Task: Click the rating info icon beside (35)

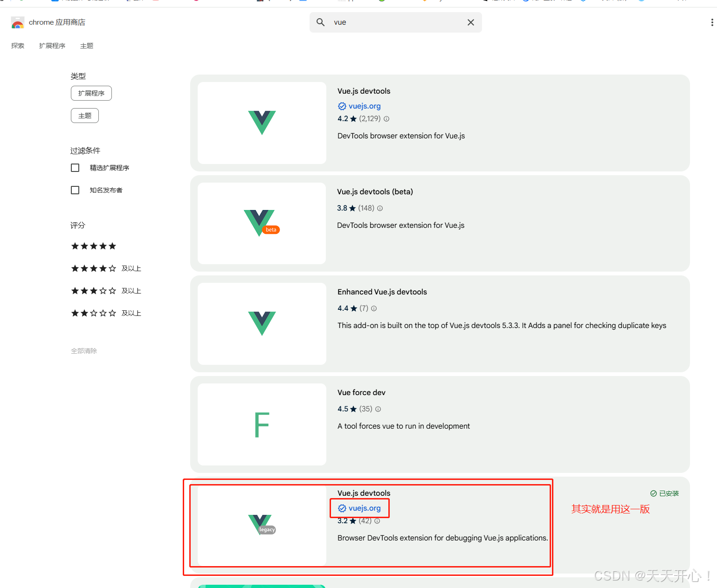Action: coord(378,409)
